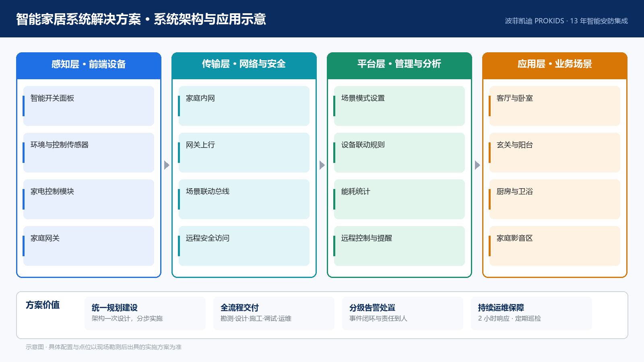
Task: Choose the 客厅与卧室 card
Action: [555, 106]
